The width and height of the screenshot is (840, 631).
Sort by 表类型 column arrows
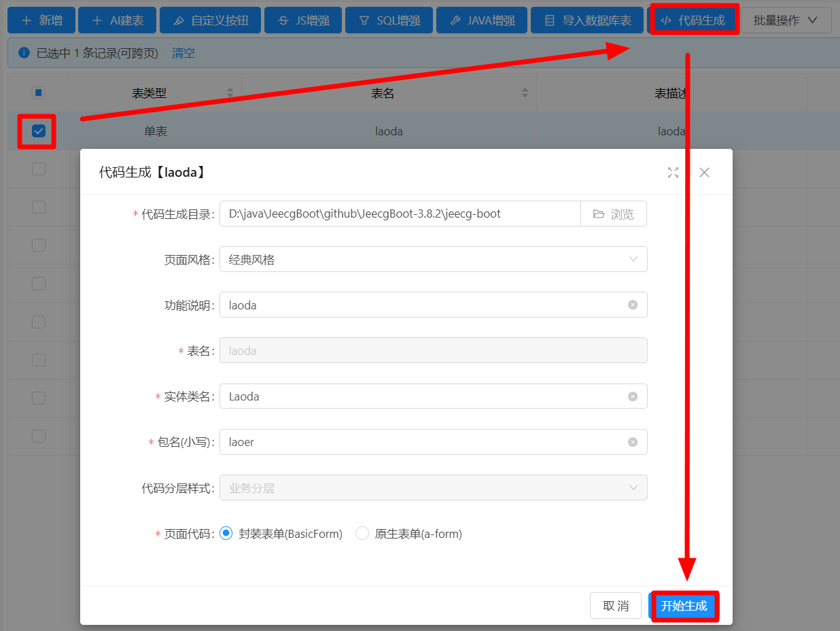230,92
